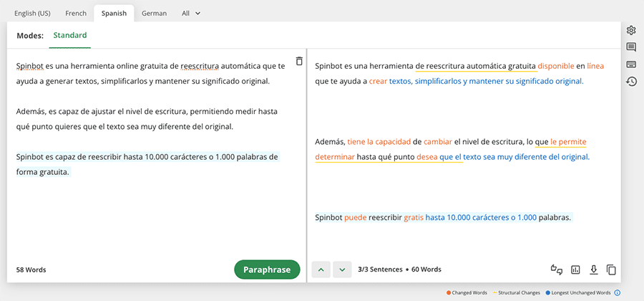
Task: Switch to the French tab
Action: [x=76, y=13]
